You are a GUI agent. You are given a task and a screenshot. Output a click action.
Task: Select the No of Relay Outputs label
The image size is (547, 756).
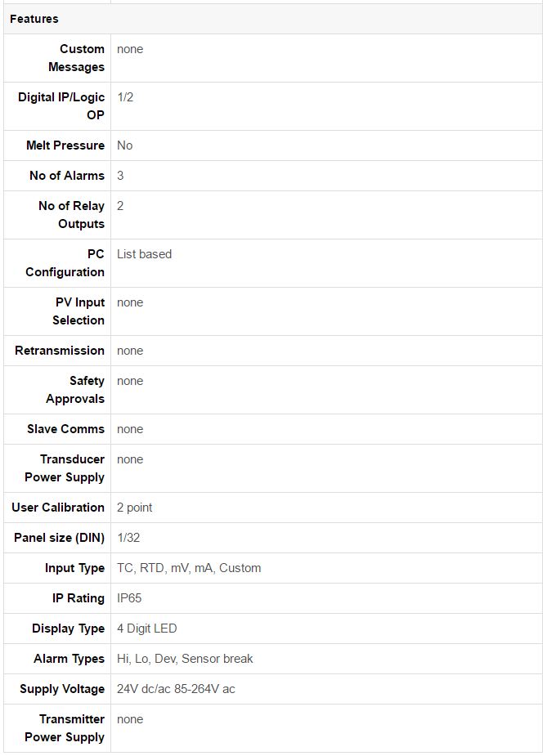(x=71, y=215)
